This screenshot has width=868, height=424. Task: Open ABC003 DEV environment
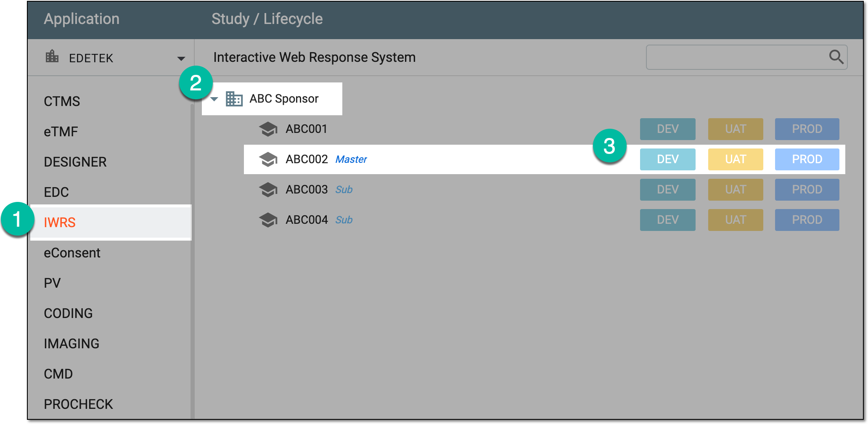[x=668, y=190]
